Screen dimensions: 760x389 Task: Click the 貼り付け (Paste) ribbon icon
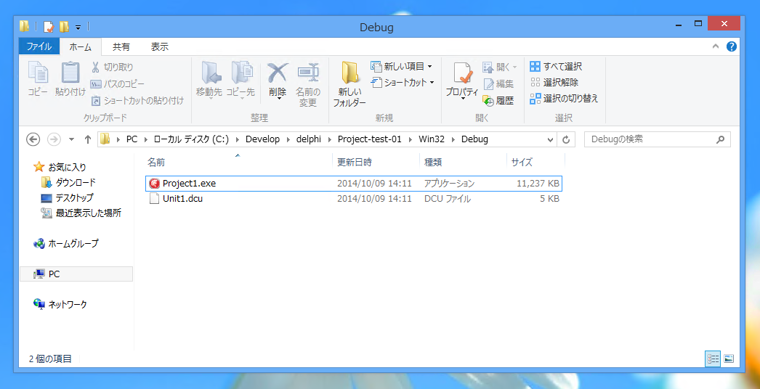[x=70, y=79]
